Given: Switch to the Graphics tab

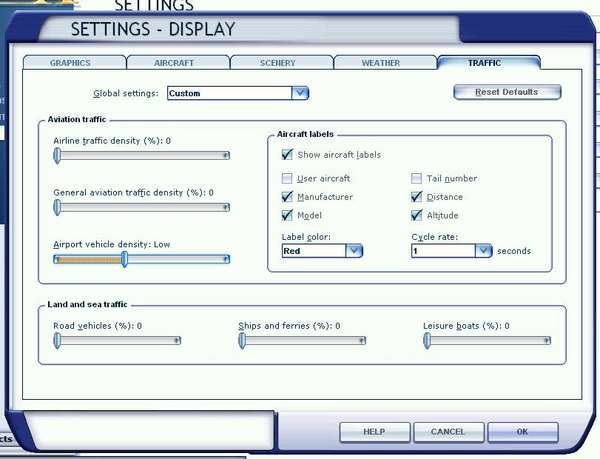Looking at the screenshot, I should tap(75, 63).
